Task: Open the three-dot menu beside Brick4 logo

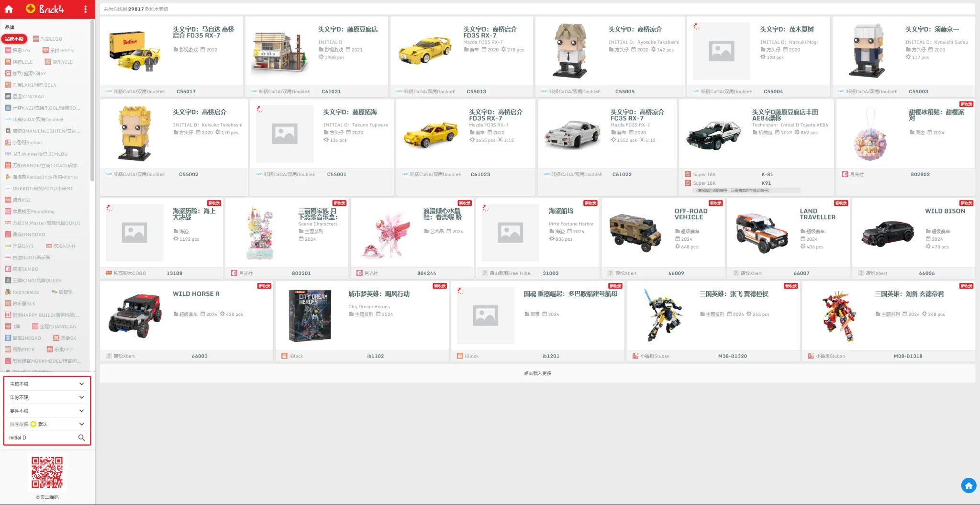Action: 85,9
